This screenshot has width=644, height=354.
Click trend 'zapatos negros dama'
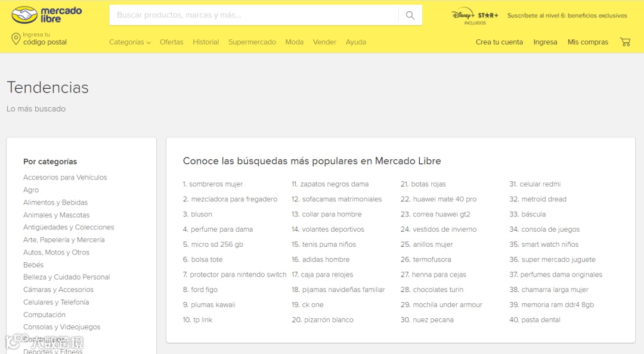(x=335, y=184)
